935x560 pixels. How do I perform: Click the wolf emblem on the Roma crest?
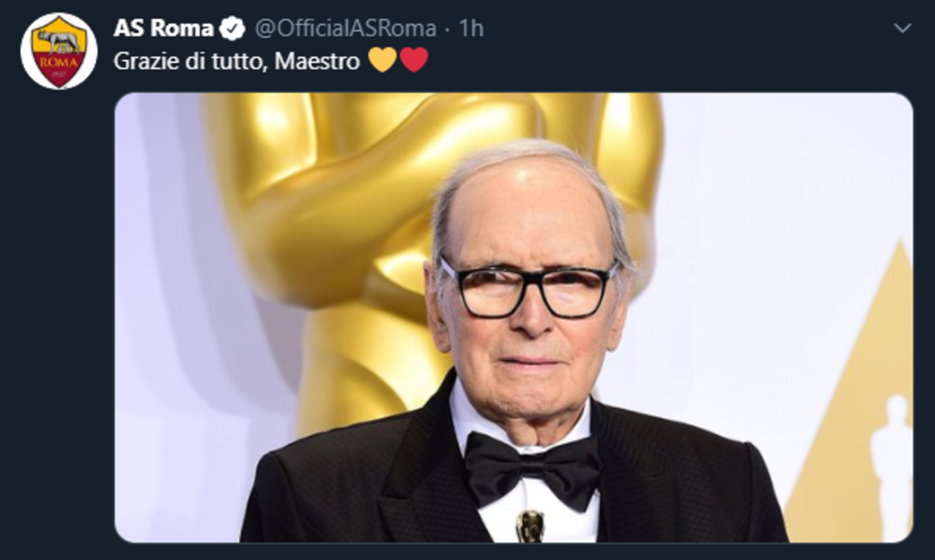[58, 40]
